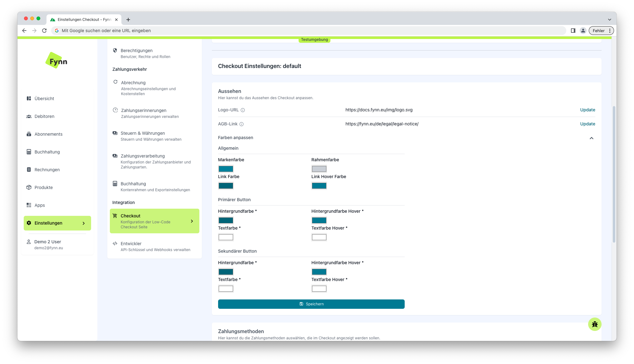
Task: Click Update for Logo-URL field
Action: pyautogui.click(x=588, y=110)
